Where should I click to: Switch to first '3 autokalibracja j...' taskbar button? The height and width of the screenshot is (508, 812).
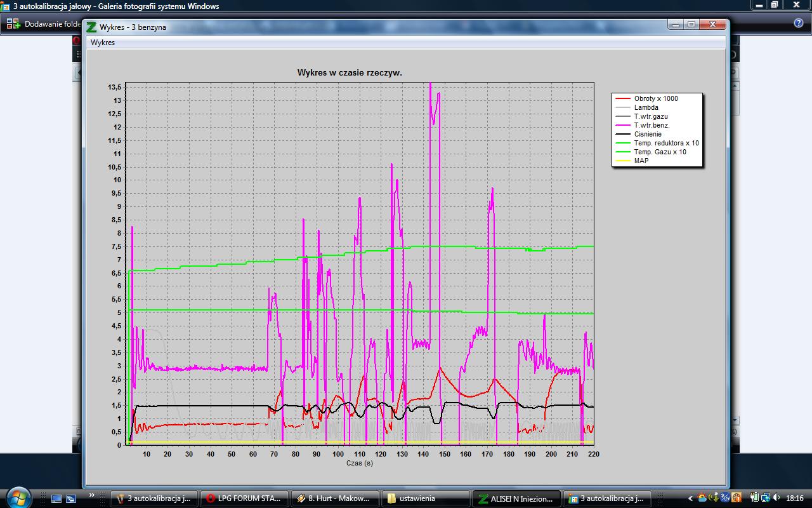[154, 498]
